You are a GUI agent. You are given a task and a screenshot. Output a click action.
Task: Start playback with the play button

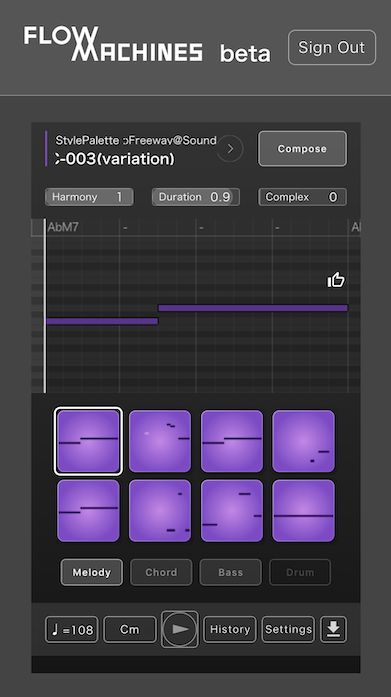click(x=180, y=629)
